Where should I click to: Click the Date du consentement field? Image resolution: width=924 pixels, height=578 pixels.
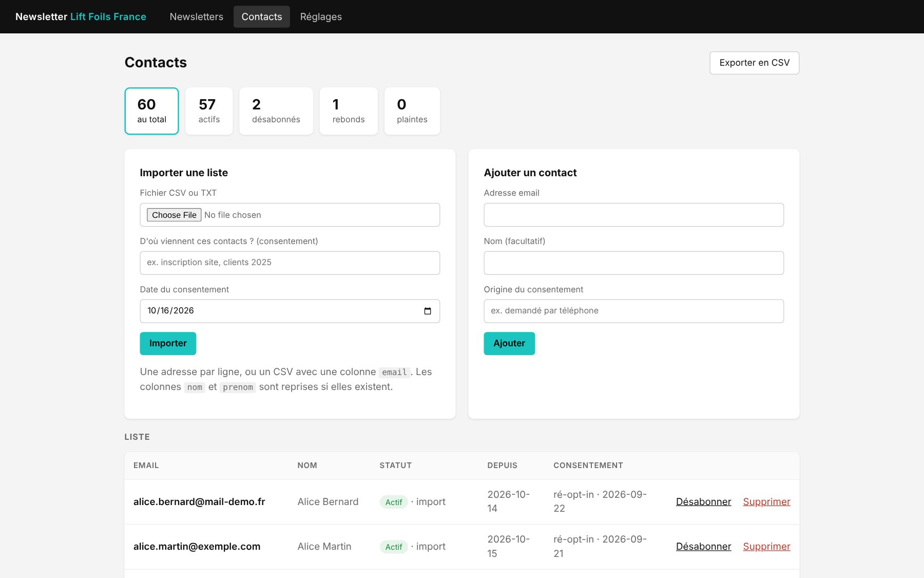pyautogui.click(x=290, y=311)
